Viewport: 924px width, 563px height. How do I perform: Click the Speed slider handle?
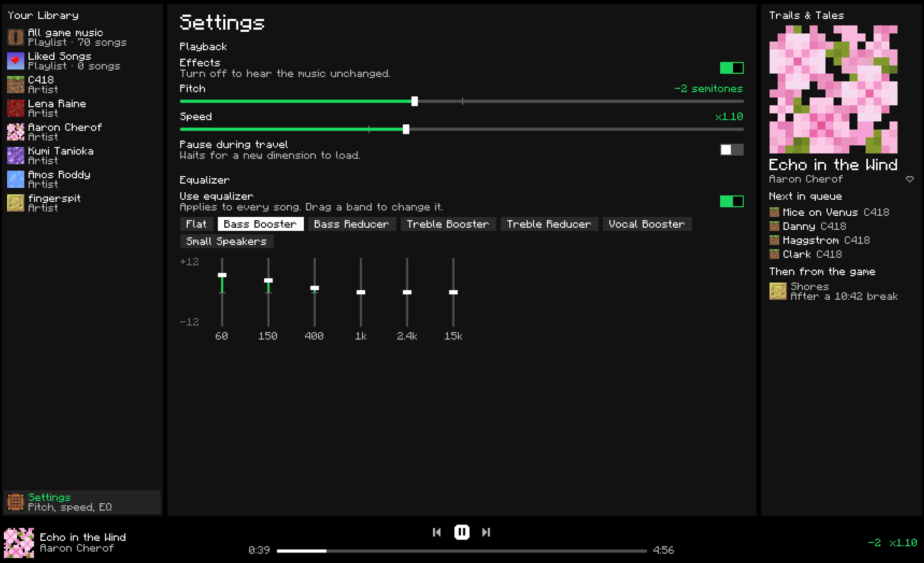pos(406,129)
